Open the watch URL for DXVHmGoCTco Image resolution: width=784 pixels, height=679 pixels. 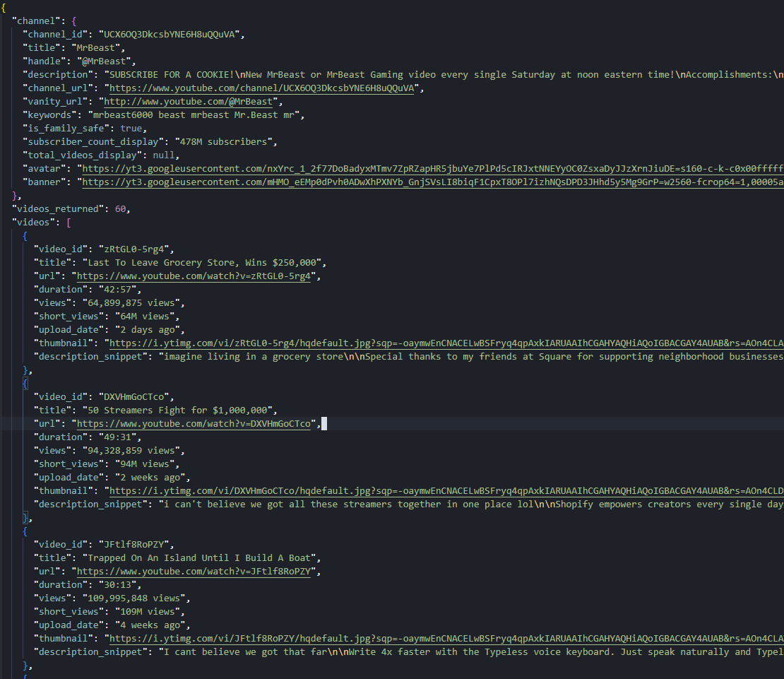(x=194, y=423)
